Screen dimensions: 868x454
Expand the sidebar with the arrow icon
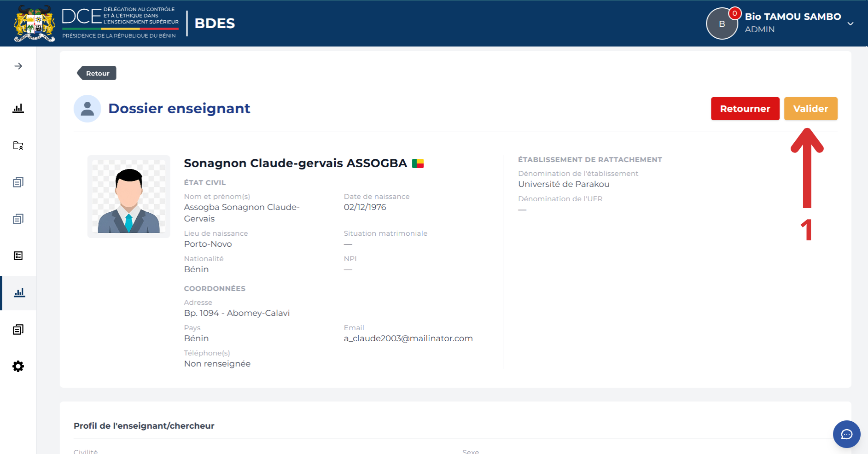tap(18, 66)
